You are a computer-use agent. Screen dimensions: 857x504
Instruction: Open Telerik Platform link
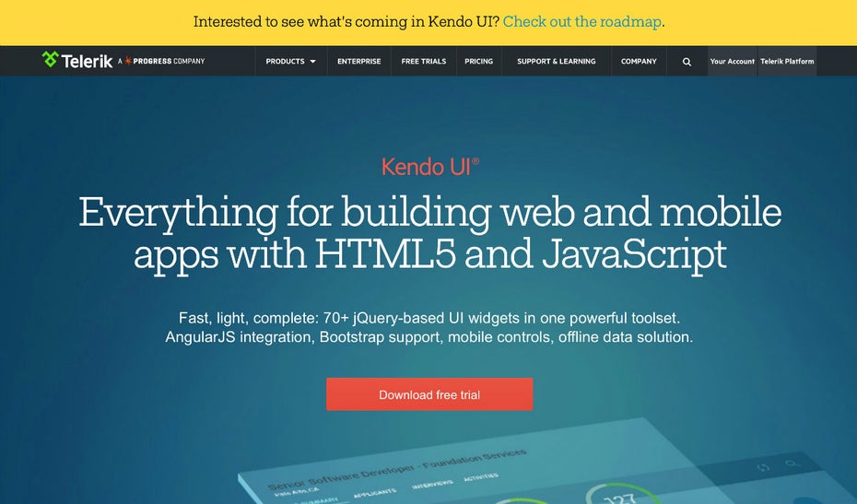(787, 61)
